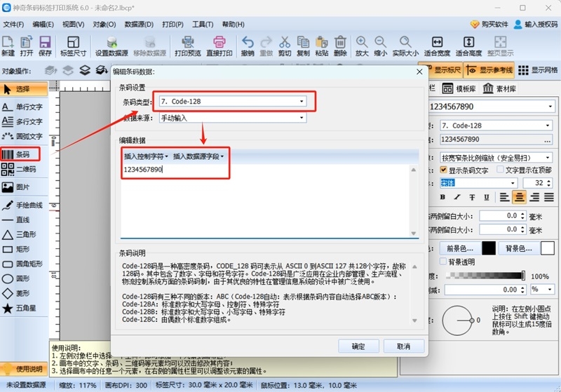Viewport: 561px width, 392px height.
Task: Open 标签尺寸 label size tool
Action: click(73, 46)
